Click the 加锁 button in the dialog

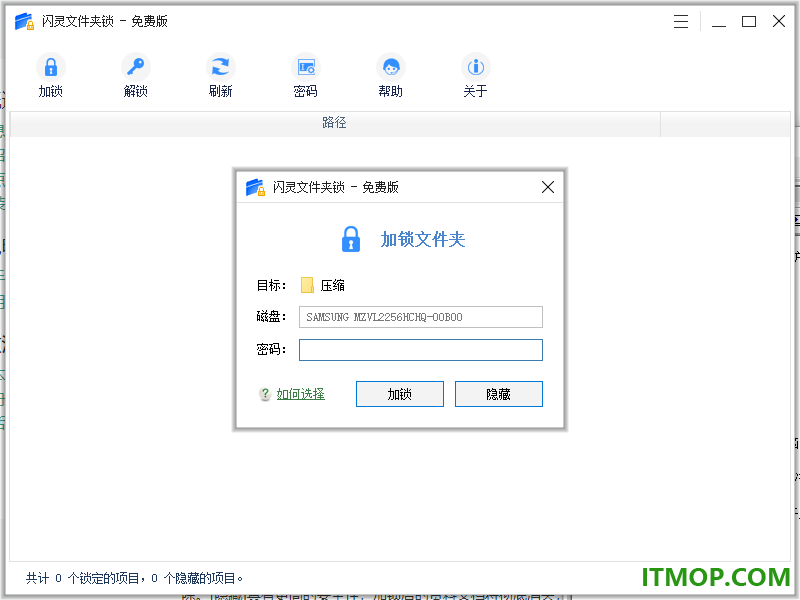(x=399, y=394)
